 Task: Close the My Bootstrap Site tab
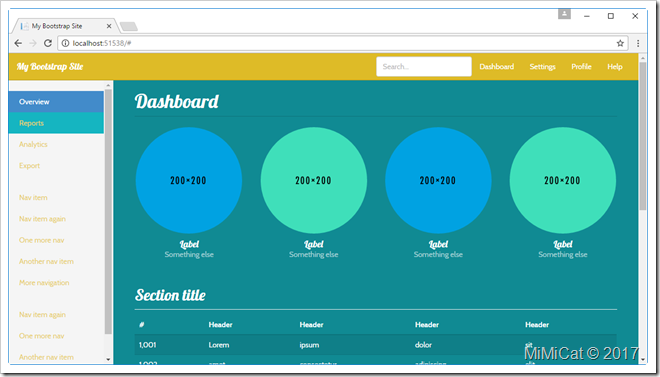point(109,26)
